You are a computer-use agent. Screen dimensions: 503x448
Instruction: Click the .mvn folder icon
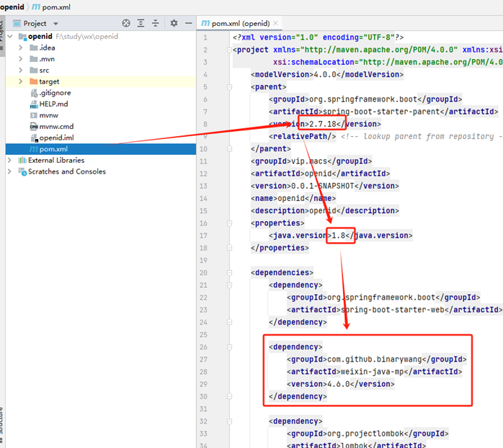tap(34, 58)
